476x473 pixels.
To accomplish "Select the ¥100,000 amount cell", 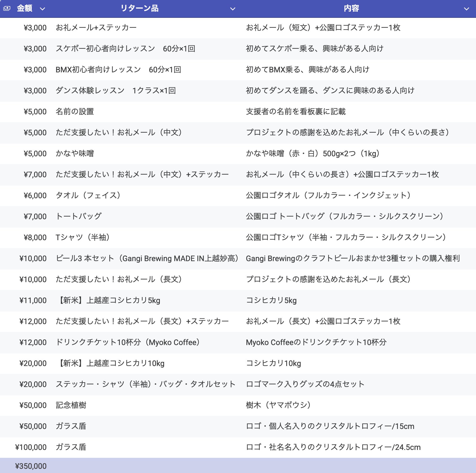I will click(31, 447).
